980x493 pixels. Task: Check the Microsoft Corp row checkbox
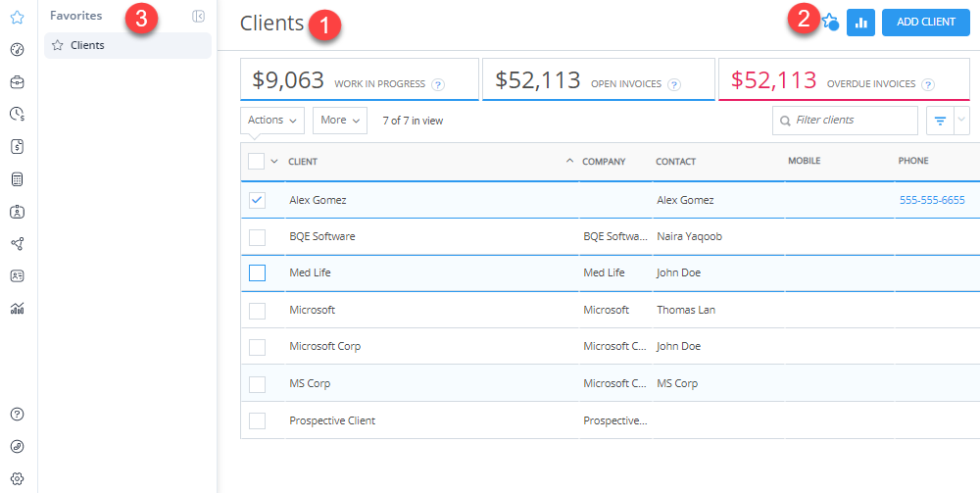pyautogui.click(x=257, y=347)
